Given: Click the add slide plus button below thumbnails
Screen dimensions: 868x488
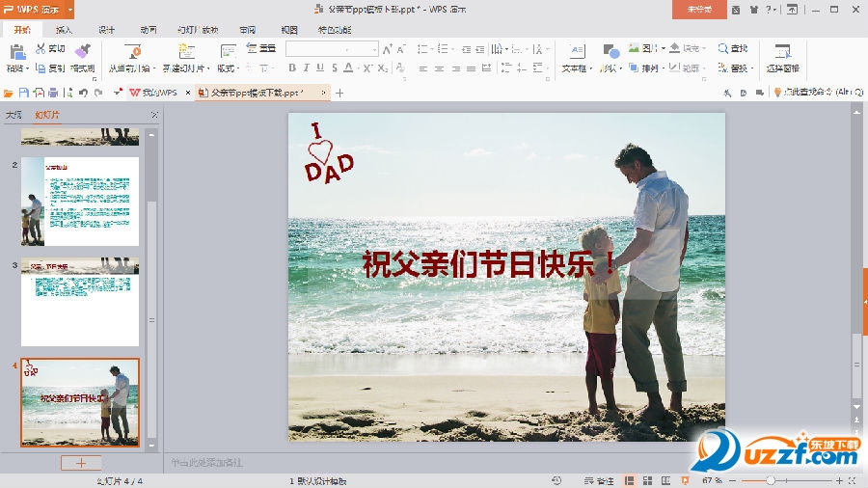Looking at the screenshot, I should (81, 463).
